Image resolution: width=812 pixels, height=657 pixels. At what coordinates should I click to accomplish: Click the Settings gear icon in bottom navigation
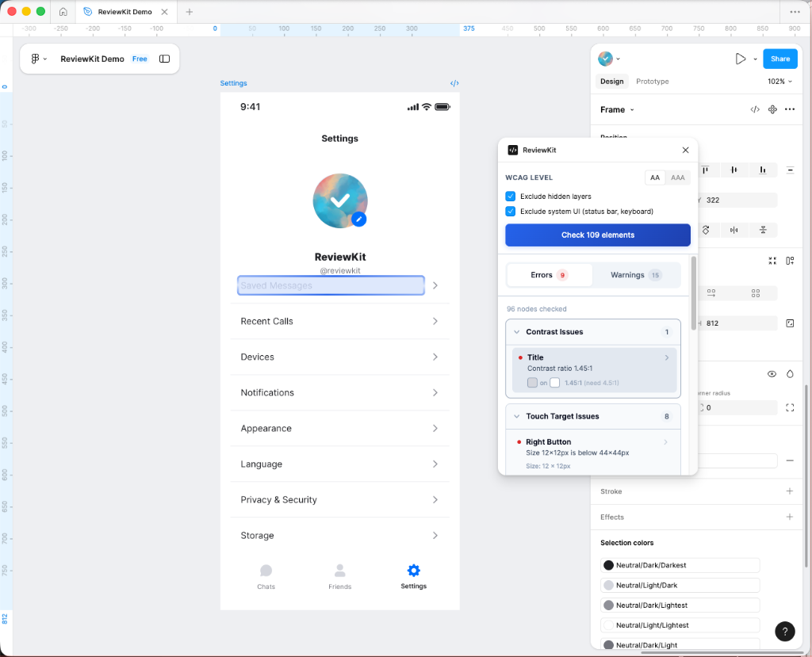point(413,570)
